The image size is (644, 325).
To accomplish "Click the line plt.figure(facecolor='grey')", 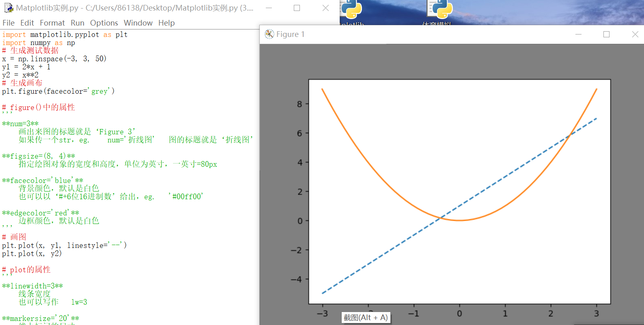I will 58,91.
